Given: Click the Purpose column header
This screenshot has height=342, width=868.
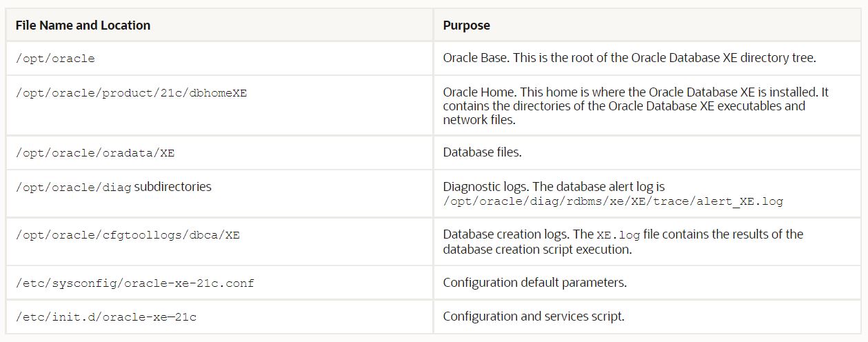Looking at the screenshot, I should click(x=466, y=26).
